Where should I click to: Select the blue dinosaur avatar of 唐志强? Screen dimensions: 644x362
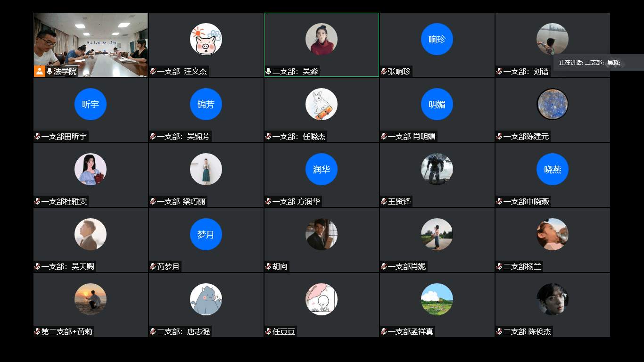206,299
